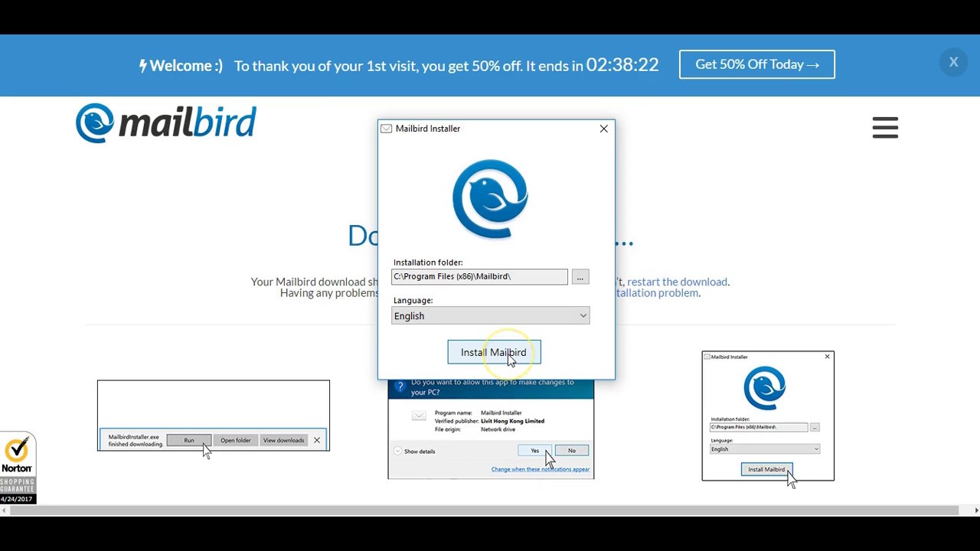Screen dimensions: 980x551
Task: Click the Installation folder path field
Action: pyautogui.click(x=479, y=276)
